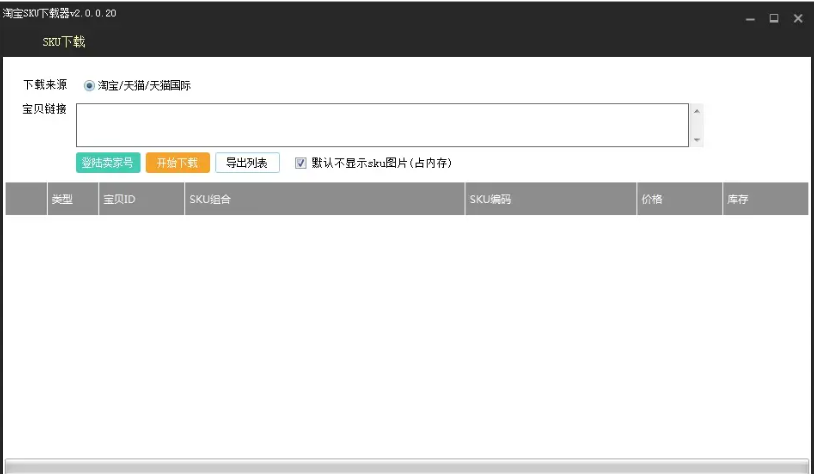Image resolution: width=814 pixels, height=474 pixels.
Task: Click scroll down arrow of link box
Action: 697,140
